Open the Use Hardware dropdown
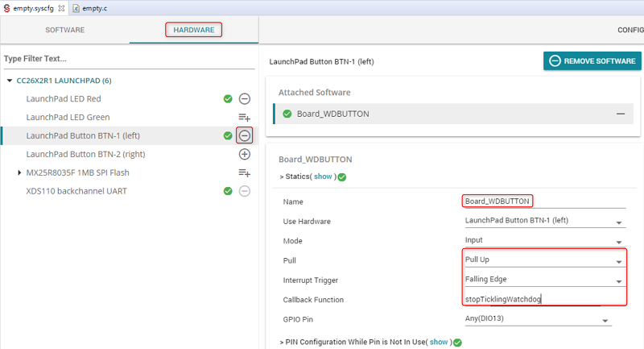This screenshot has height=349, width=644. 619,222
